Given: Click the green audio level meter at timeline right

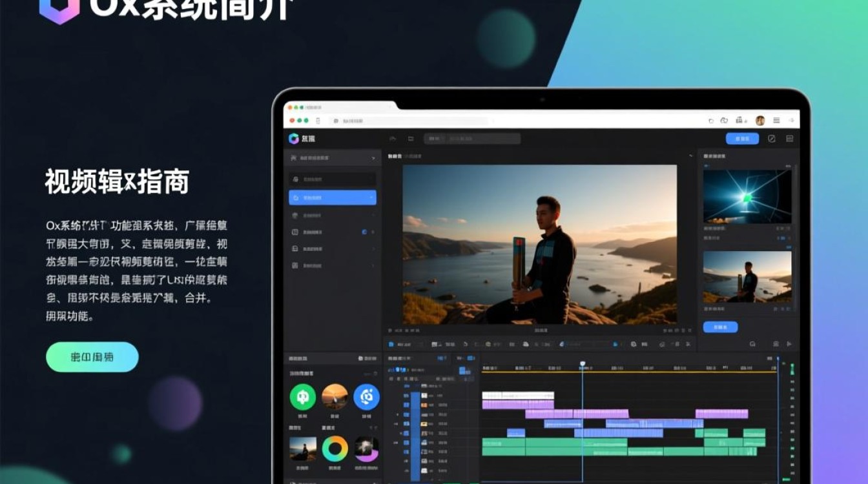Looking at the screenshot, I should (792, 370).
